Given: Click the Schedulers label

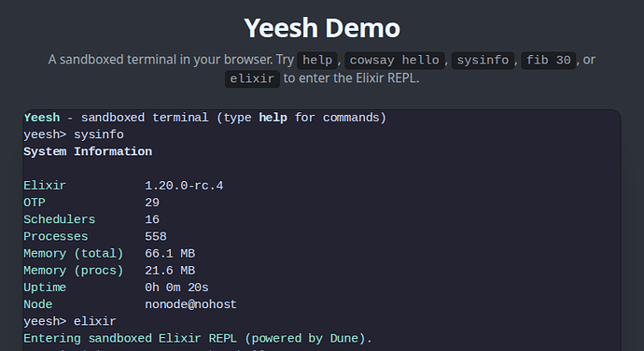Looking at the screenshot, I should click(x=59, y=219).
